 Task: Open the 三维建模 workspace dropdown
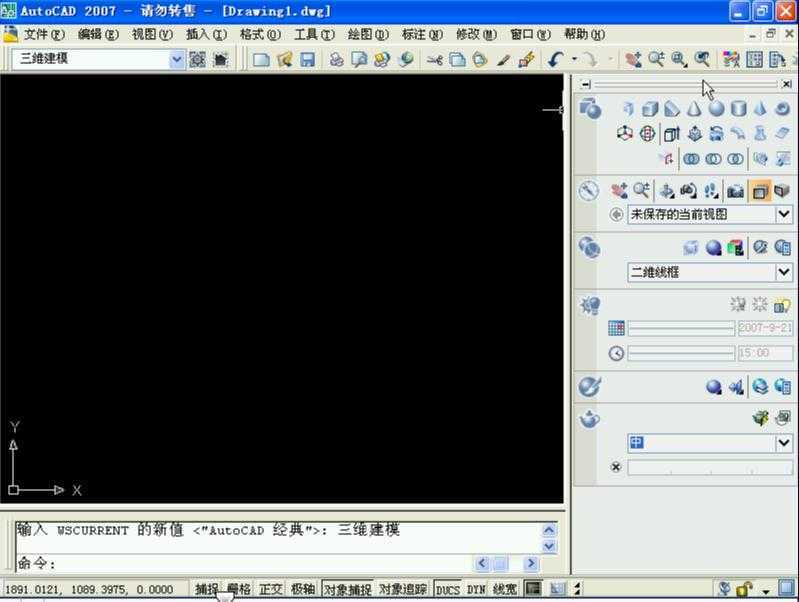[176, 60]
